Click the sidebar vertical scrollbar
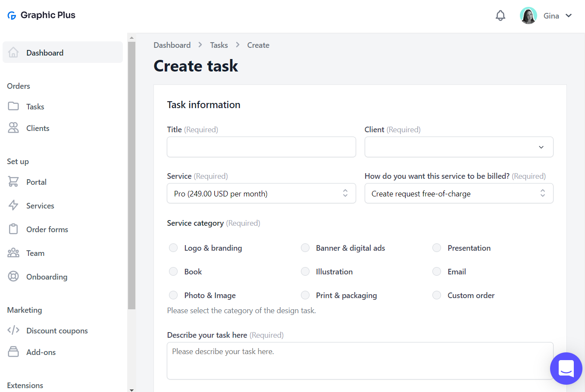Viewport: 585px width, 392px height. (131, 172)
